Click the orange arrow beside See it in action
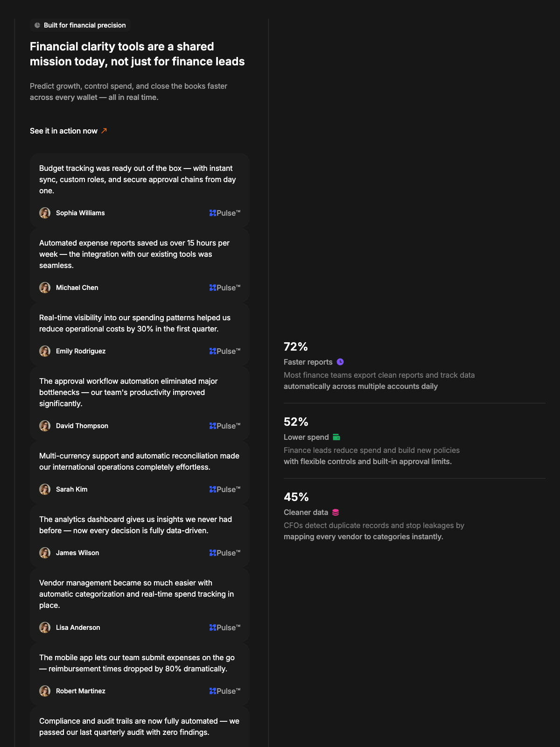The width and height of the screenshot is (560, 747). coord(104,131)
